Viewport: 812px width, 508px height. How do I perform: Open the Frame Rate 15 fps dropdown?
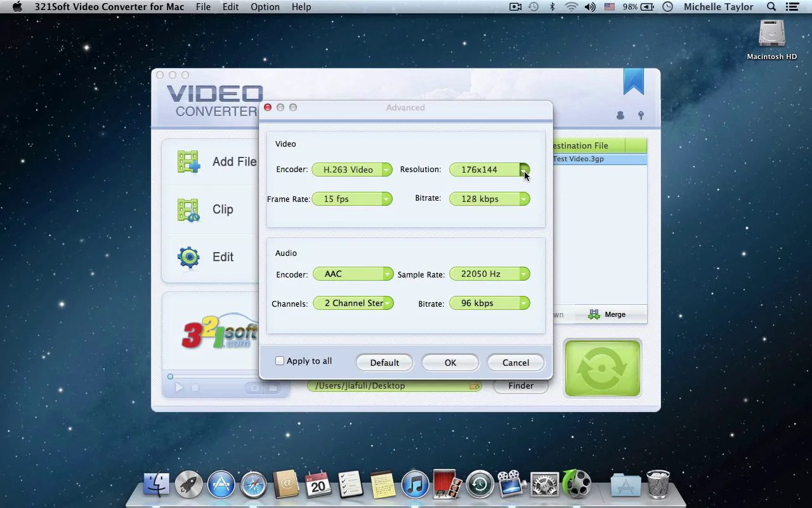pos(352,199)
